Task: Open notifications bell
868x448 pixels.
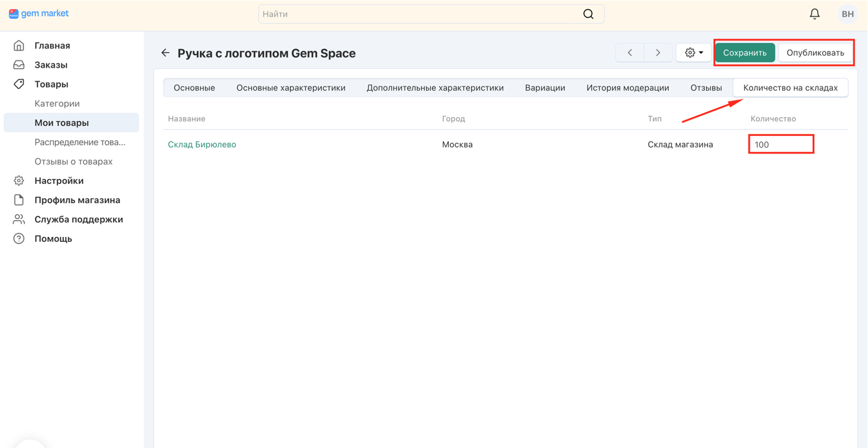Action: (815, 13)
